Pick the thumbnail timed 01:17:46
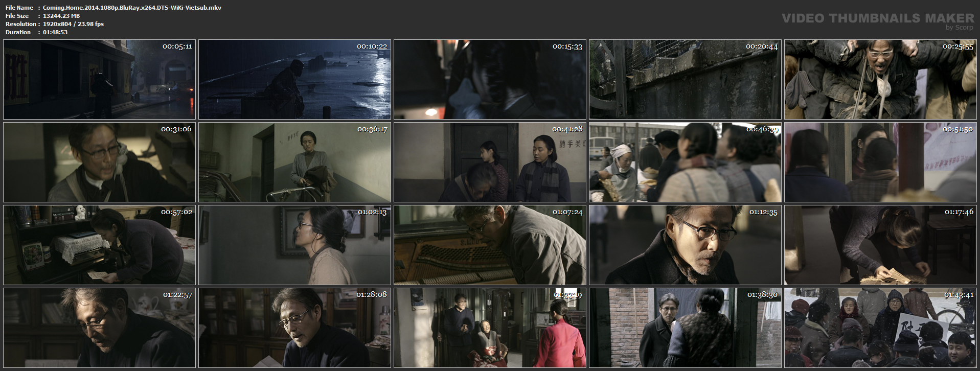This screenshot has height=371, width=980. click(880, 245)
